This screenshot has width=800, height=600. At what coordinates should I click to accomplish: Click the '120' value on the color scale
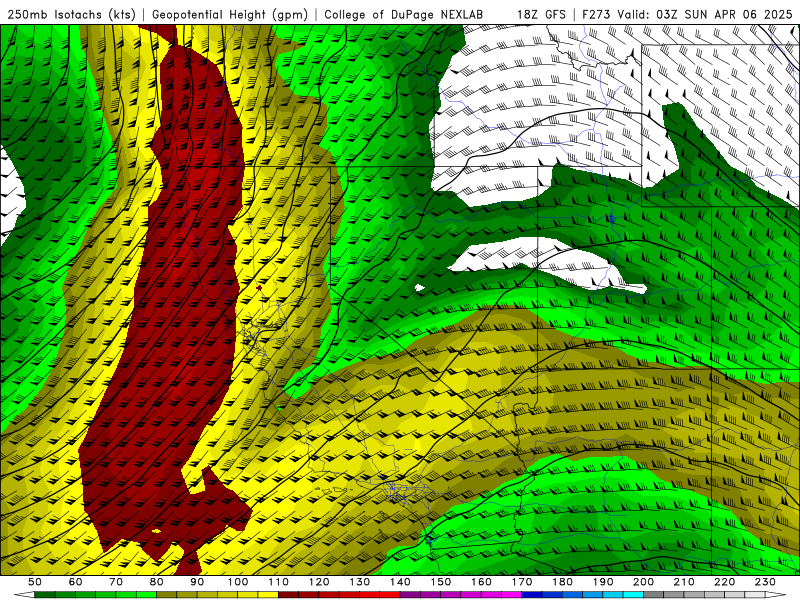[319, 582]
